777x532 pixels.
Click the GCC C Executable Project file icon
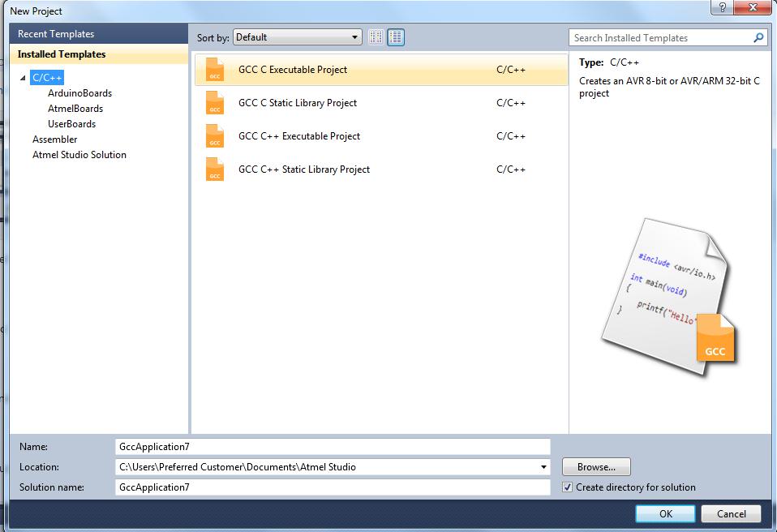pos(215,70)
